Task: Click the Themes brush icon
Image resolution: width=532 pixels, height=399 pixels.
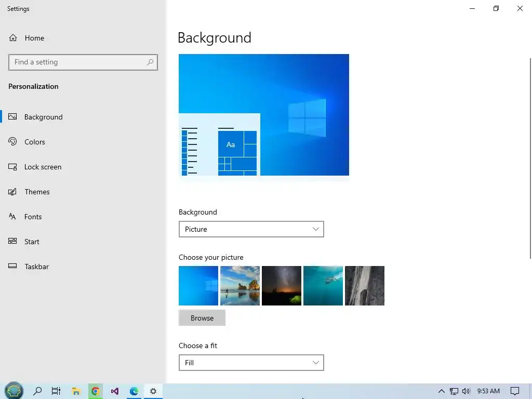Action: [12, 192]
